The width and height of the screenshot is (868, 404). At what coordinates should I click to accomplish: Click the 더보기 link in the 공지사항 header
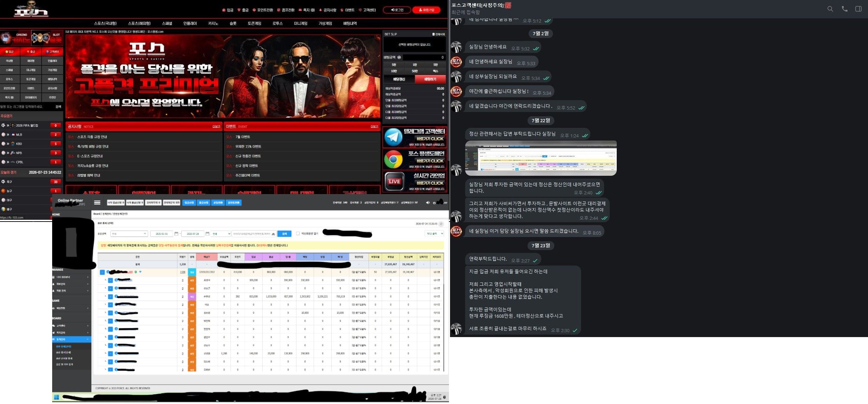(216, 127)
